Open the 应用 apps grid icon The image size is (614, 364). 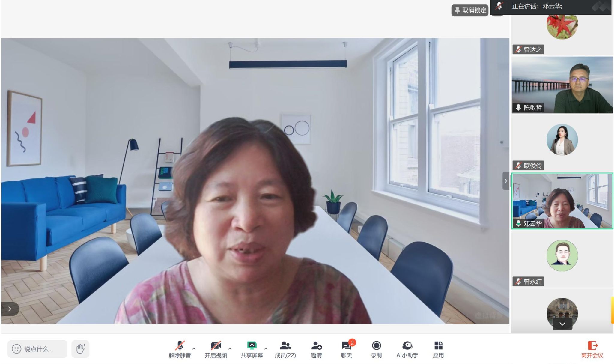point(438,346)
